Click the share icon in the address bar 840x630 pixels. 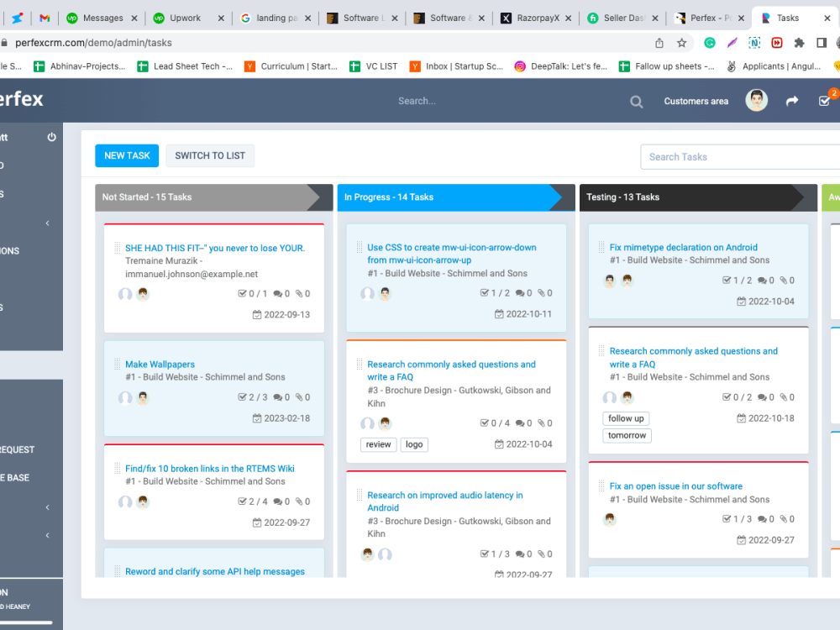[659, 42]
